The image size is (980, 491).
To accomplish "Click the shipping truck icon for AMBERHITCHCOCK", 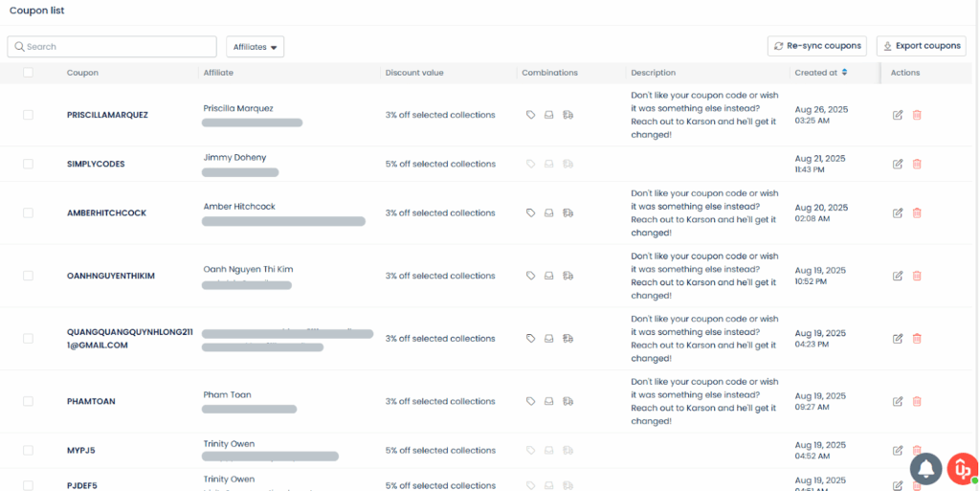I will click(568, 213).
